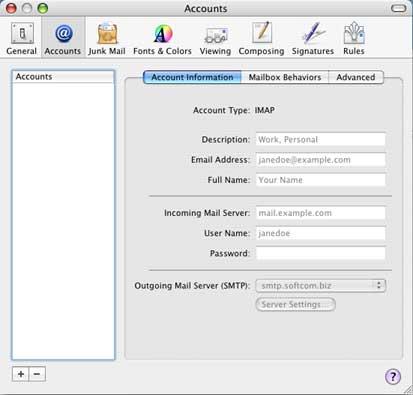
Task: Open the Composing preferences pane
Action: tap(261, 39)
